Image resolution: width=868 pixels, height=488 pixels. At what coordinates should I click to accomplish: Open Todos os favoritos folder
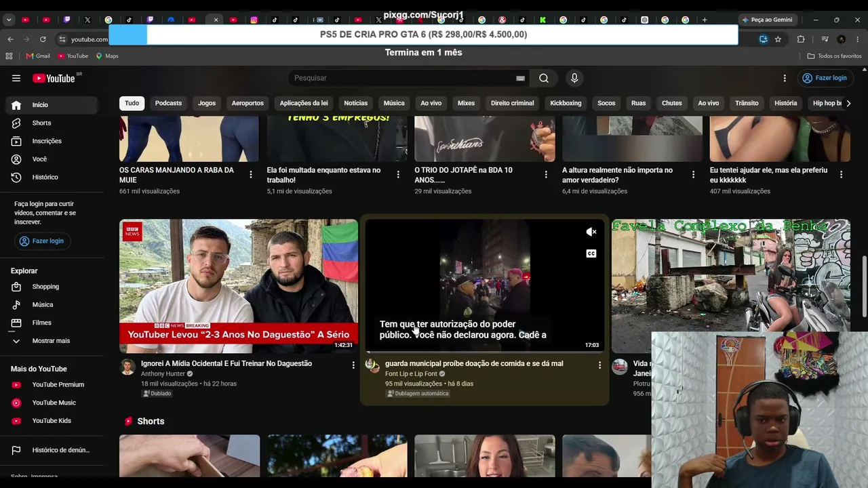835,56
